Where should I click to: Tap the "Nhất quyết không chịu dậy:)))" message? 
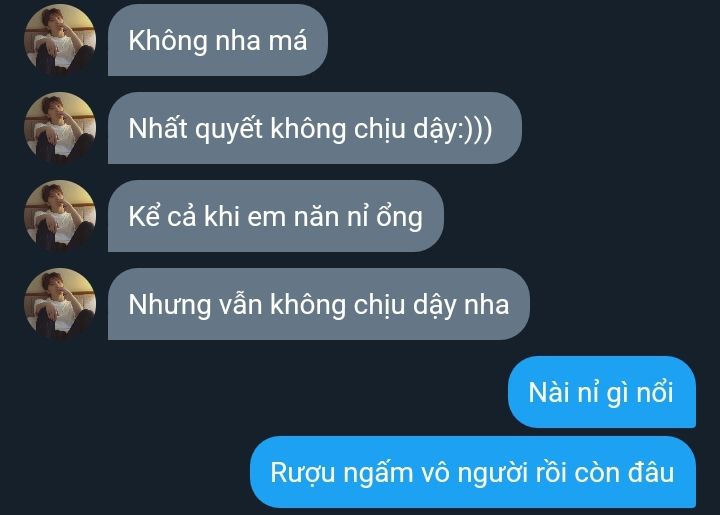pos(315,128)
